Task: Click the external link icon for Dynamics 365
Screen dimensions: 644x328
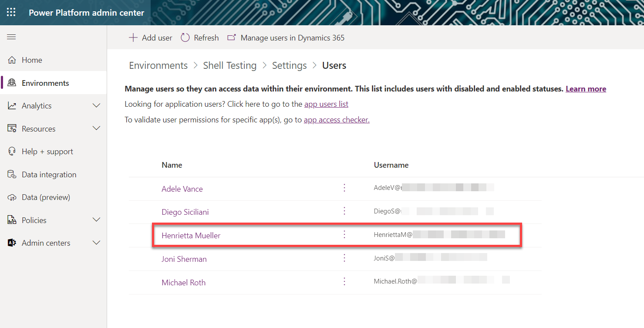Action: point(232,37)
